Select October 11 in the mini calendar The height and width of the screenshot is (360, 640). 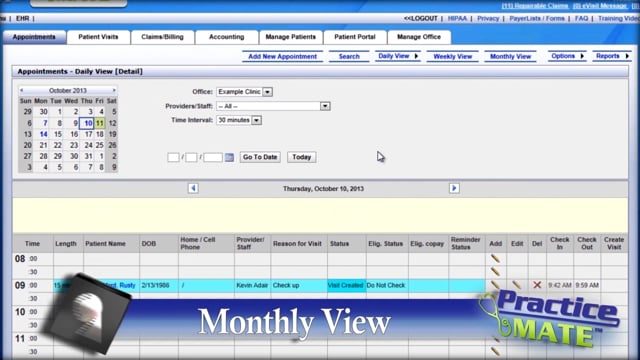[100, 123]
